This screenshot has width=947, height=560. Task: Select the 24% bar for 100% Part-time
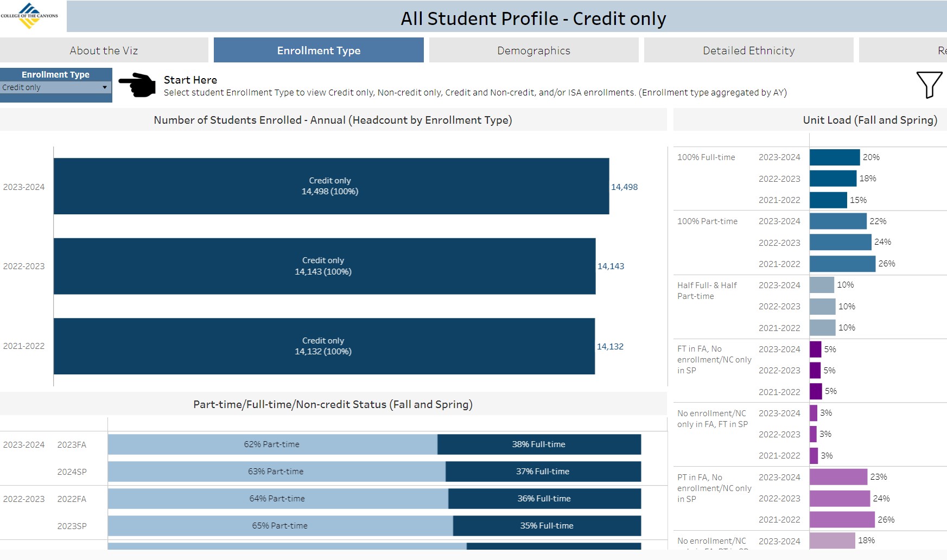[x=841, y=242]
